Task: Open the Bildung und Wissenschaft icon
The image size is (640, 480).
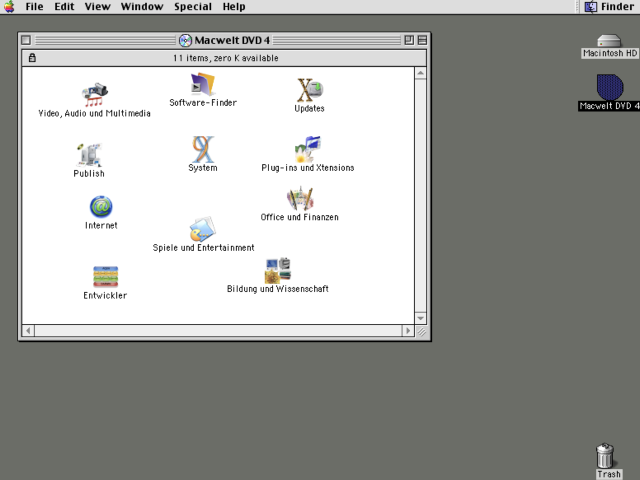Action: tap(278, 270)
